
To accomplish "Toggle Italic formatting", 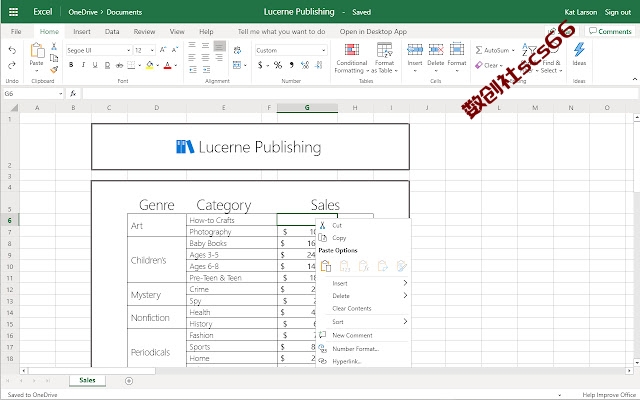I will point(83,64).
